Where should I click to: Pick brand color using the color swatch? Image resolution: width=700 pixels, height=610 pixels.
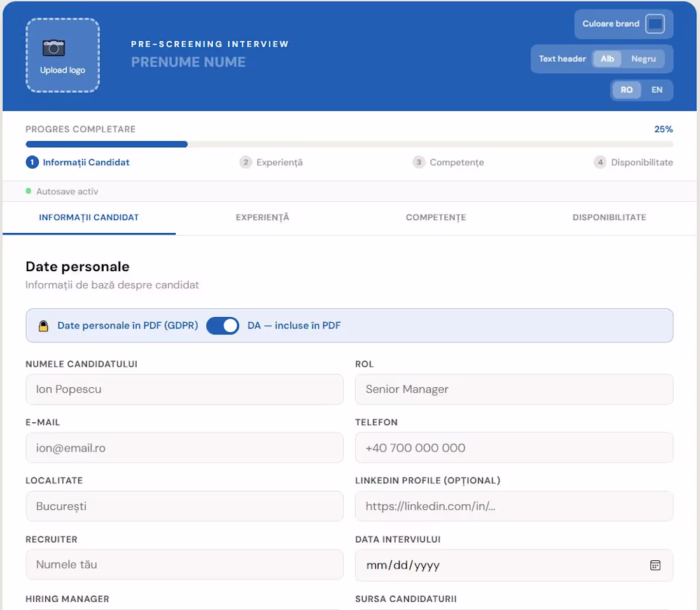655,24
